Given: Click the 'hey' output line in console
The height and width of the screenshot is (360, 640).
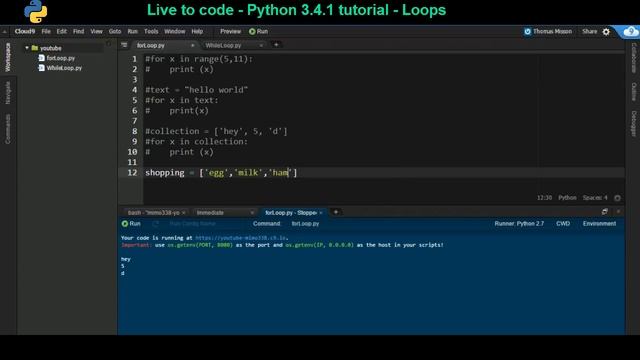Looking at the screenshot, I should pos(126,259).
